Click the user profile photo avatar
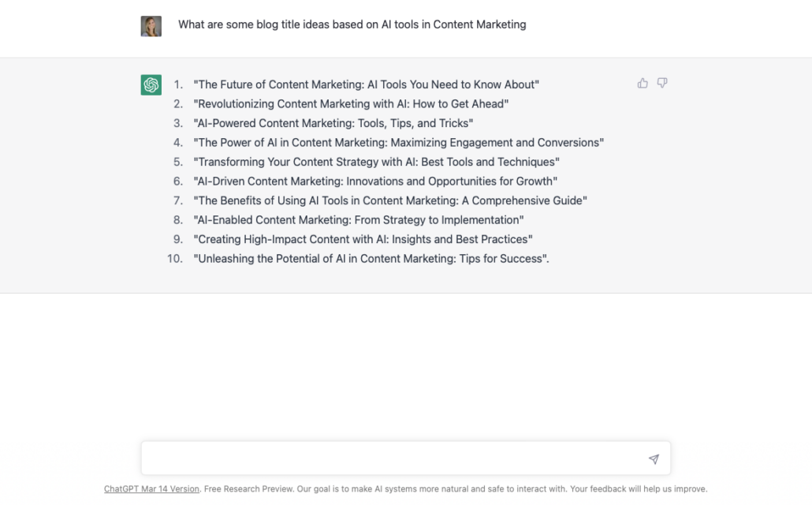Screen dimensions: 812x505 coord(151,27)
